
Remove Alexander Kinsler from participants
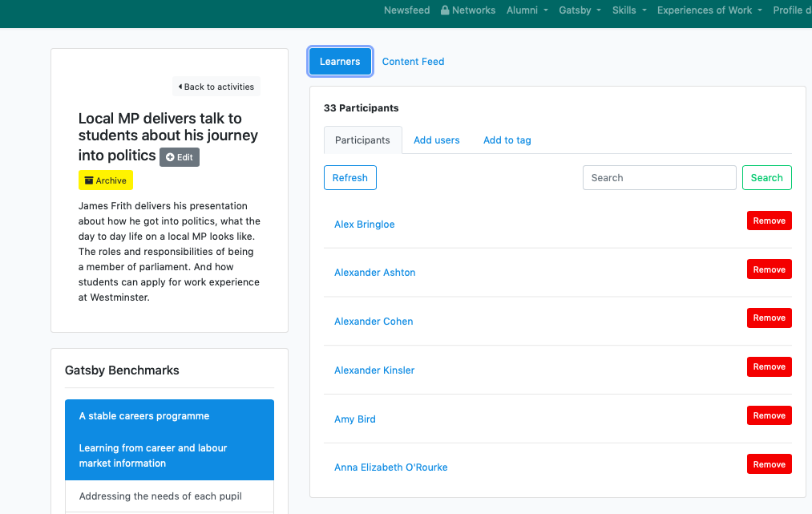[x=769, y=366]
